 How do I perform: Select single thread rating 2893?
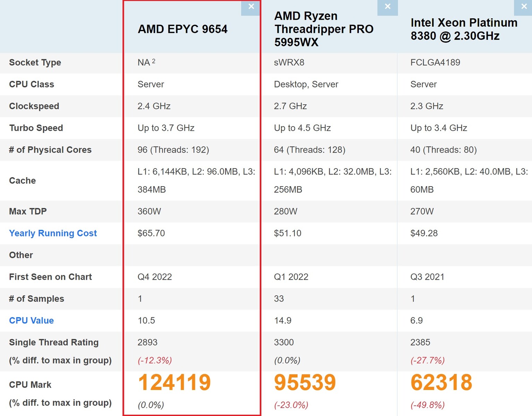(147, 343)
